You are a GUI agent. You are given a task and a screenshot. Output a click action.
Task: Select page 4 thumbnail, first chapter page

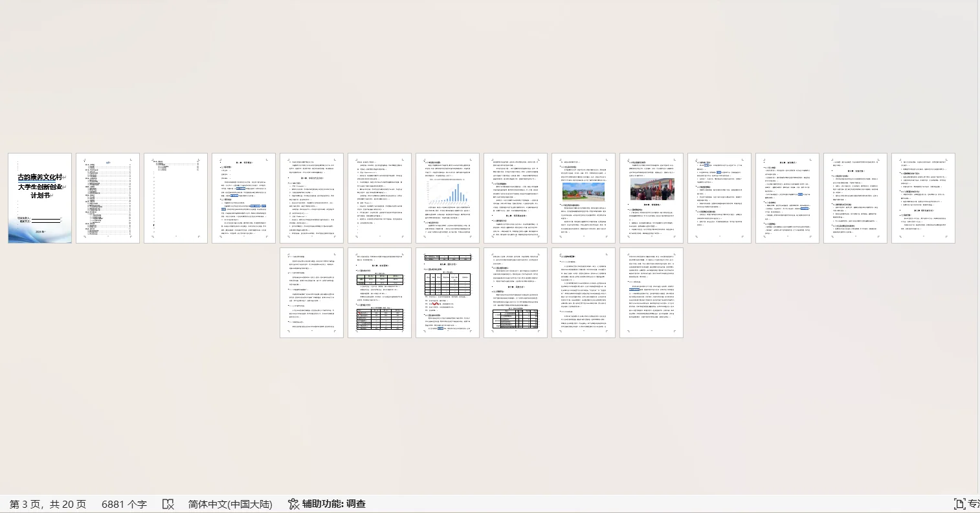(244, 198)
